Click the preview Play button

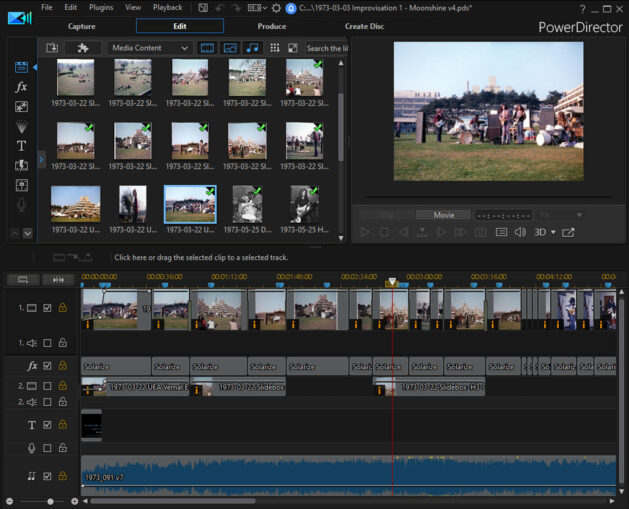(365, 232)
